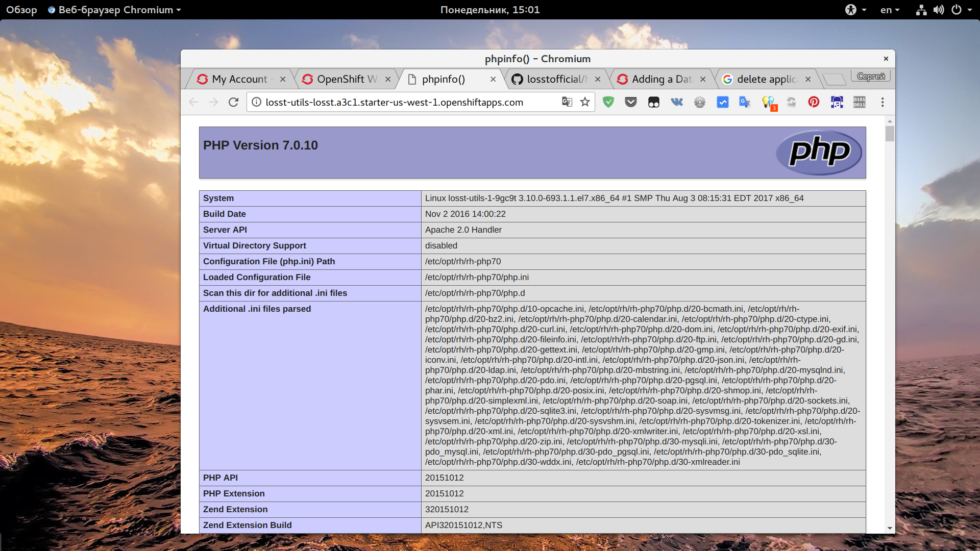Reload the phpinfo page
This screenshot has height=551, width=980.
[x=233, y=102]
